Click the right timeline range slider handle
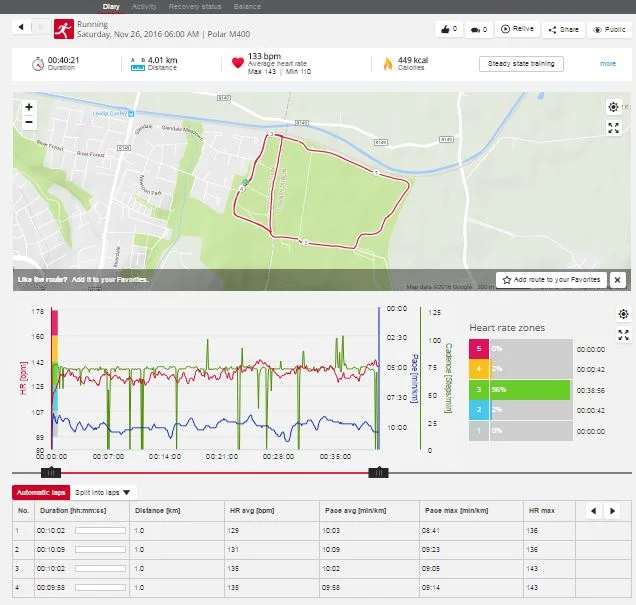The height and width of the screenshot is (605, 636). (378, 472)
